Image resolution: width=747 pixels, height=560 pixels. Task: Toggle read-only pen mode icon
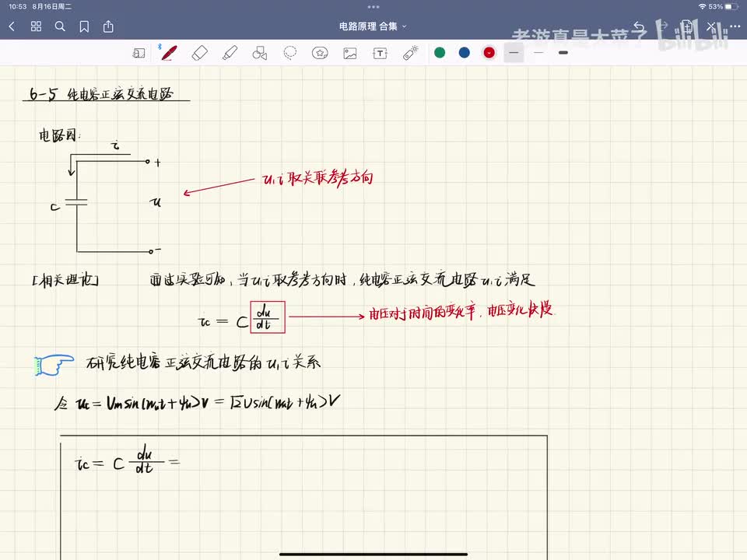710,26
